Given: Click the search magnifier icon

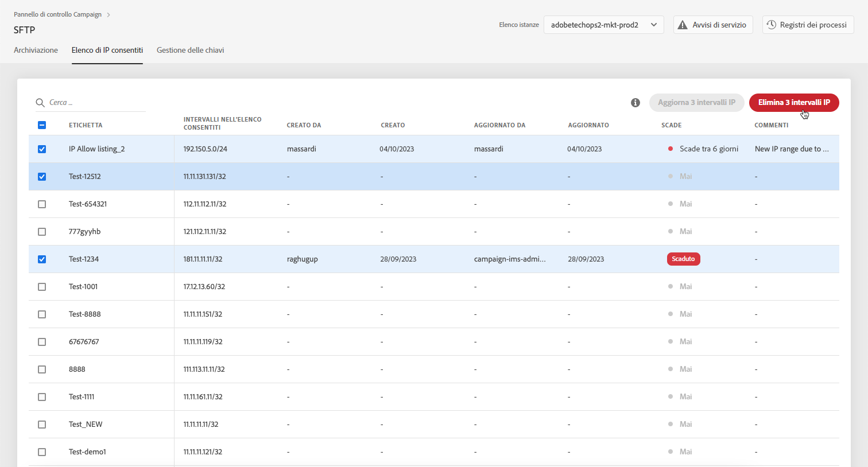Looking at the screenshot, I should [x=40, y=103].
